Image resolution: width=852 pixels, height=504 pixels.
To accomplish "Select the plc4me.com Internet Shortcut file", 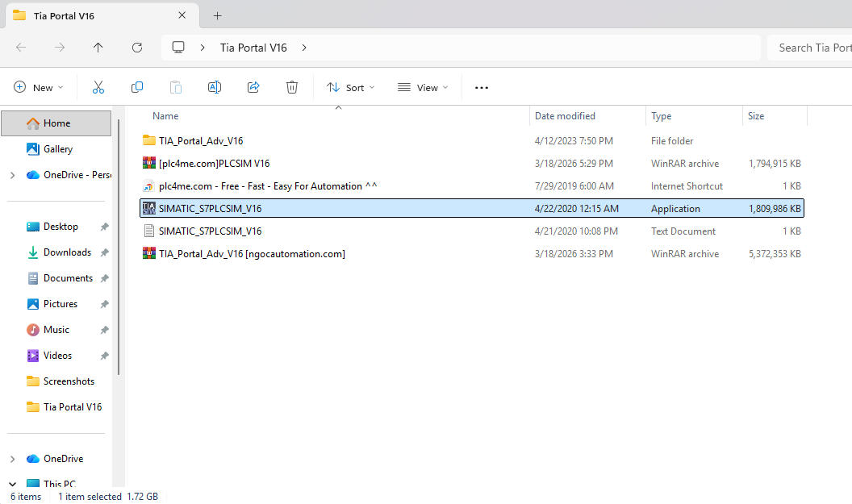I will (x=267, y=186).
